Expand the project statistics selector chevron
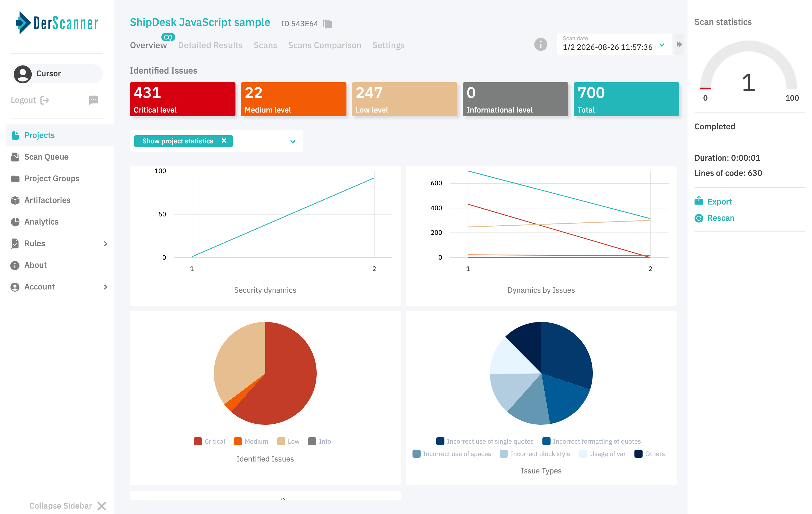 click(x=293, y=141)
